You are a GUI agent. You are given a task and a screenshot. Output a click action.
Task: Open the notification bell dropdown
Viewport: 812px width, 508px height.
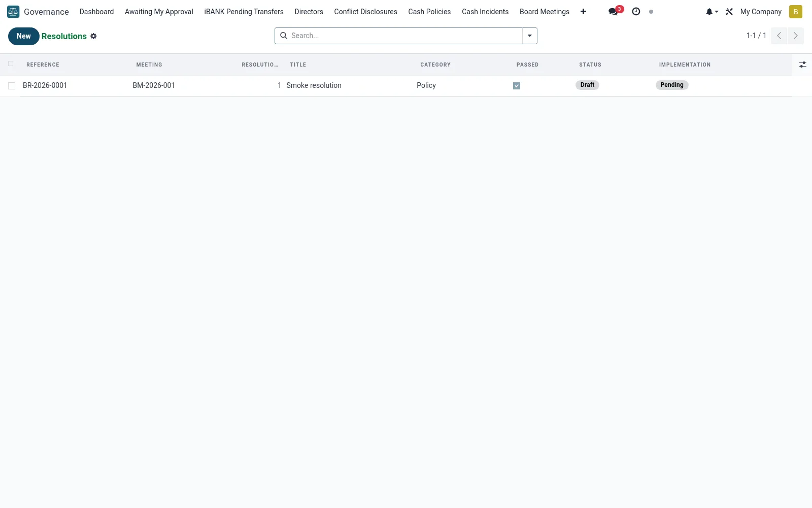pos(712,12)
